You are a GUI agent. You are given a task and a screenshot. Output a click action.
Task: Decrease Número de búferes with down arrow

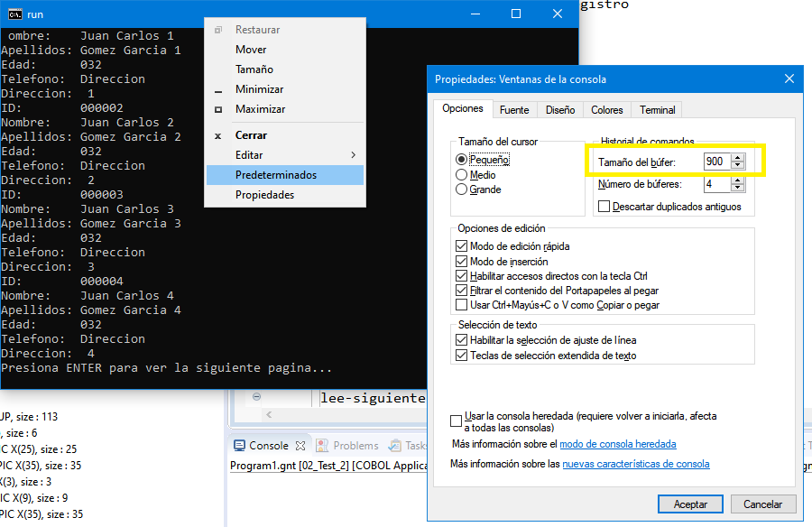point(738,187)
